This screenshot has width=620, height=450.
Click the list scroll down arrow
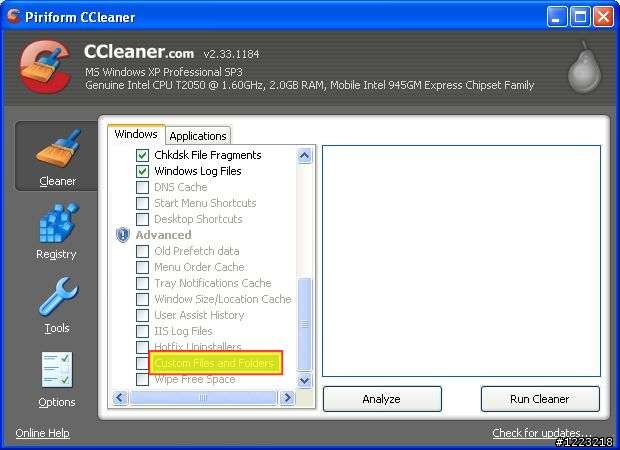pos(304,380)
